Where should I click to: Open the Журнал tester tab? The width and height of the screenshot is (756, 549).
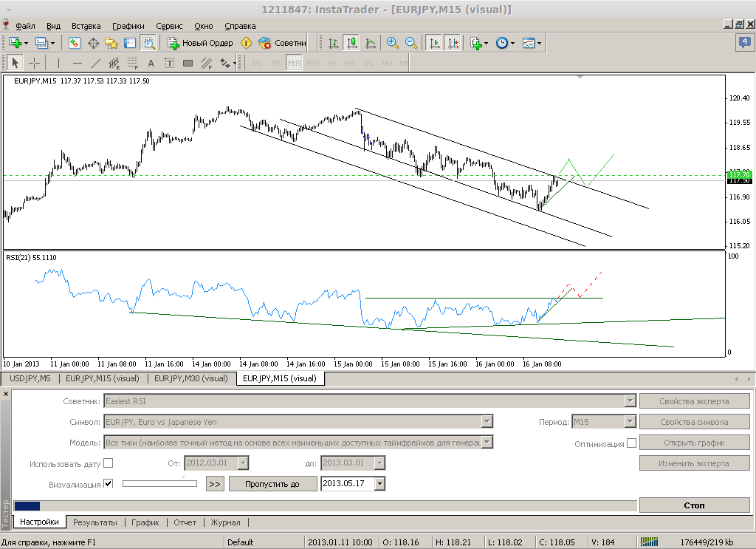click(225, 522)
